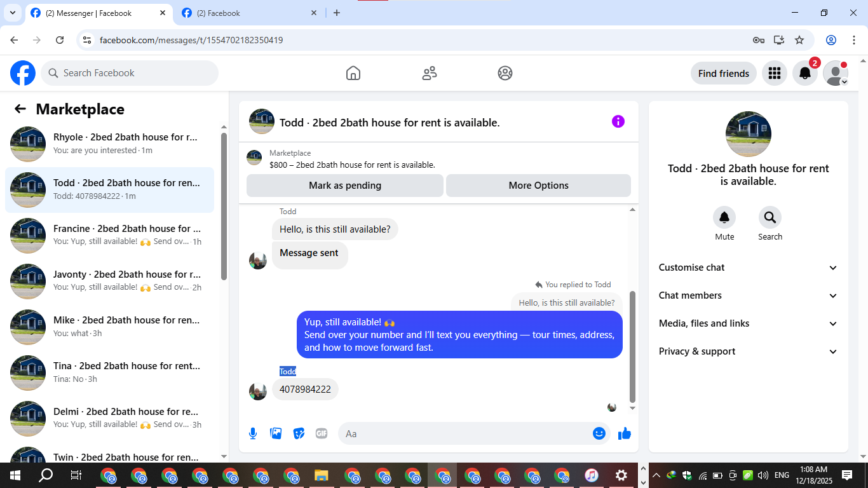Open the emoji picker
The width and height of the screenshot is (868, 488).
tap(599, 433)
